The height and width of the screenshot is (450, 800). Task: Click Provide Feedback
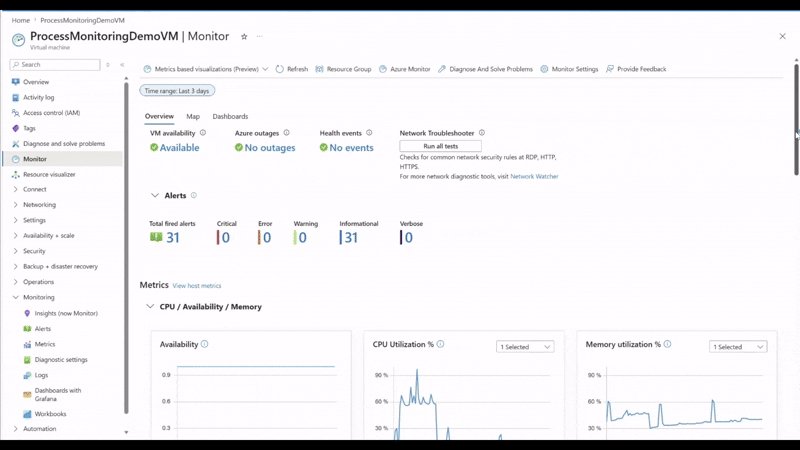[636, 69]
